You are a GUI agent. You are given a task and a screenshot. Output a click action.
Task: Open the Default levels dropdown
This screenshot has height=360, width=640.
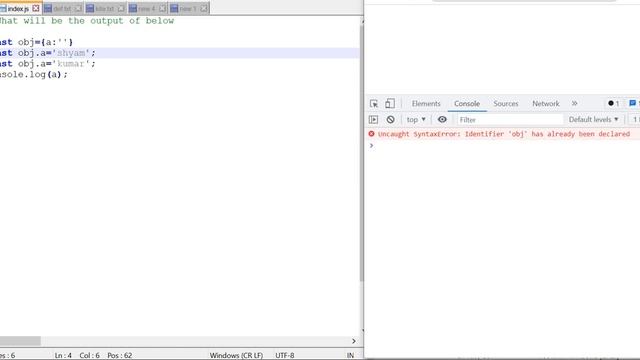[593, 120]
